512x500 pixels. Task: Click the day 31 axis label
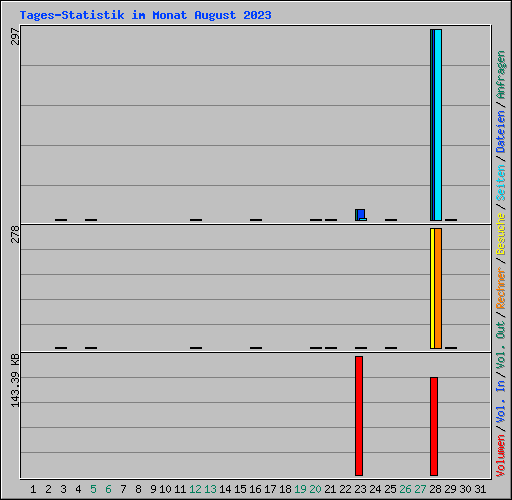480,489
